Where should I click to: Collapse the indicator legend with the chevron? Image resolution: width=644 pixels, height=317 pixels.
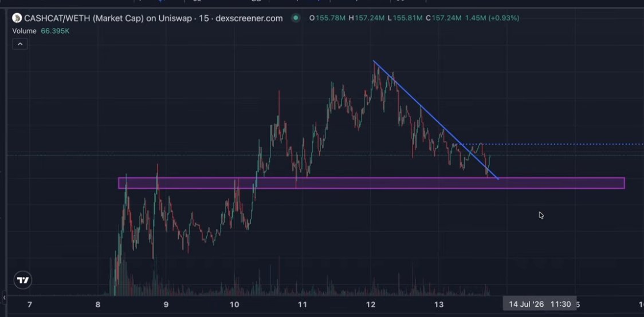[20, 44]
